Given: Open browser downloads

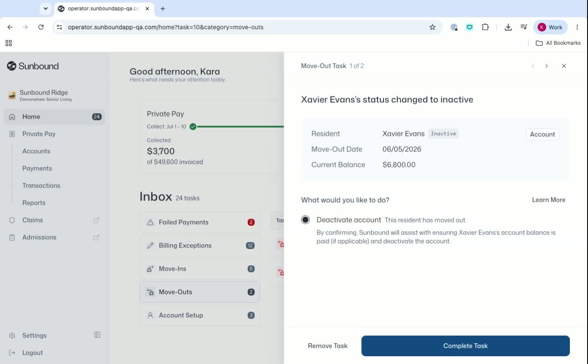Looking at the screenshot, I should (x=508, y=27).
